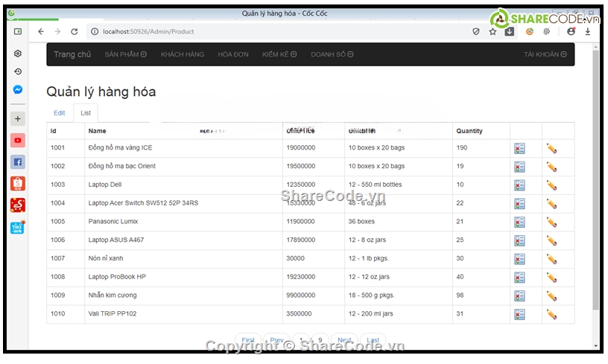Delete product 1001 Đồng hồ mạ vàng ICE

(x=519, y=148)
